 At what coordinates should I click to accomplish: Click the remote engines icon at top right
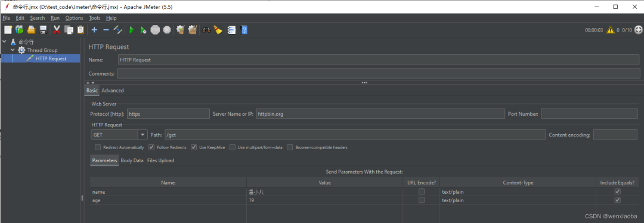[638, 30]
